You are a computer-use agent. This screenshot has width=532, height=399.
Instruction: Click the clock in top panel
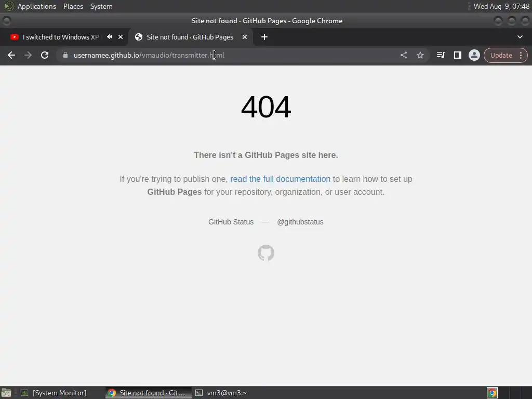coord(501,6)
